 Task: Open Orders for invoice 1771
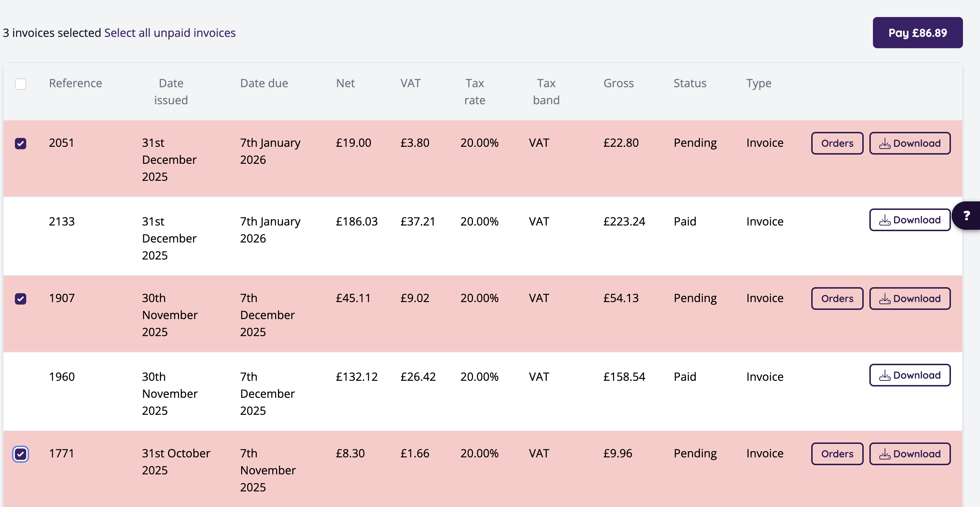coord(837,454)
